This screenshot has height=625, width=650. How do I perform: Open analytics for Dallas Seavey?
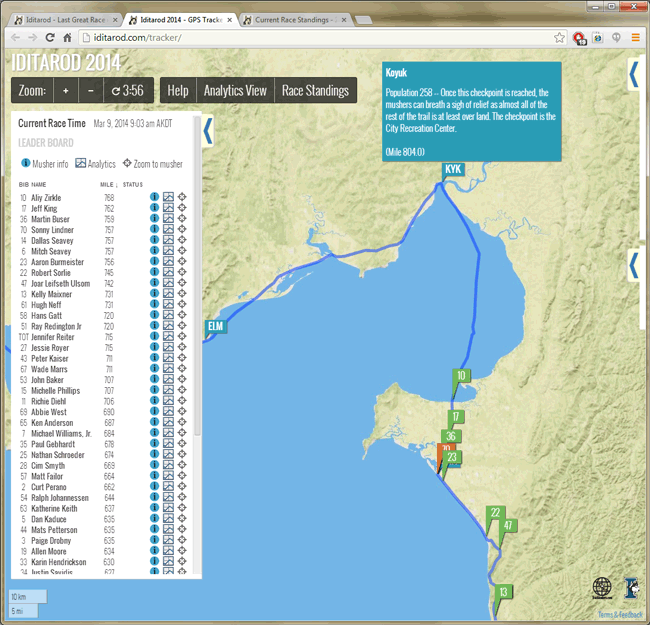click(x=168, y=240)
